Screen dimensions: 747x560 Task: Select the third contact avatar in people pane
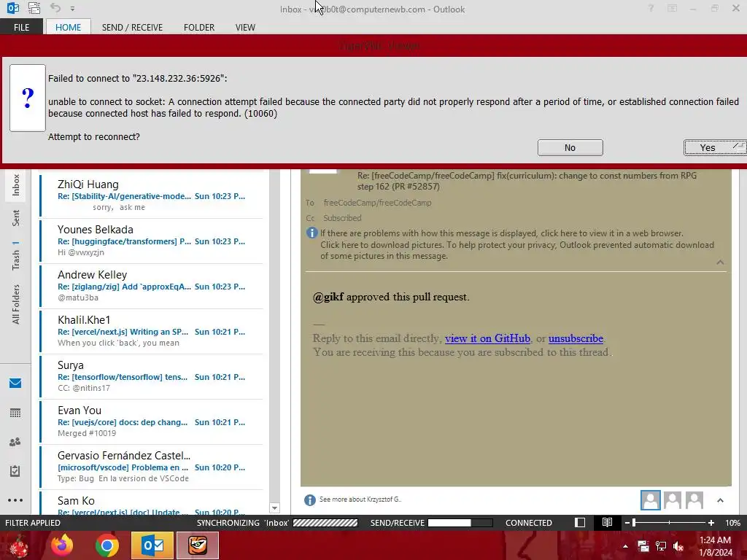(x=694, y=500)
